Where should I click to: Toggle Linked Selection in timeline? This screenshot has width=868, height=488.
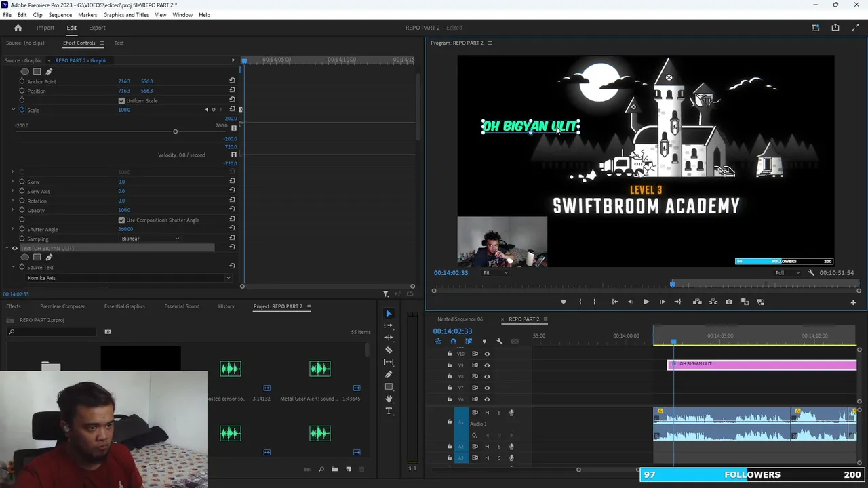(x=469, y=341)
